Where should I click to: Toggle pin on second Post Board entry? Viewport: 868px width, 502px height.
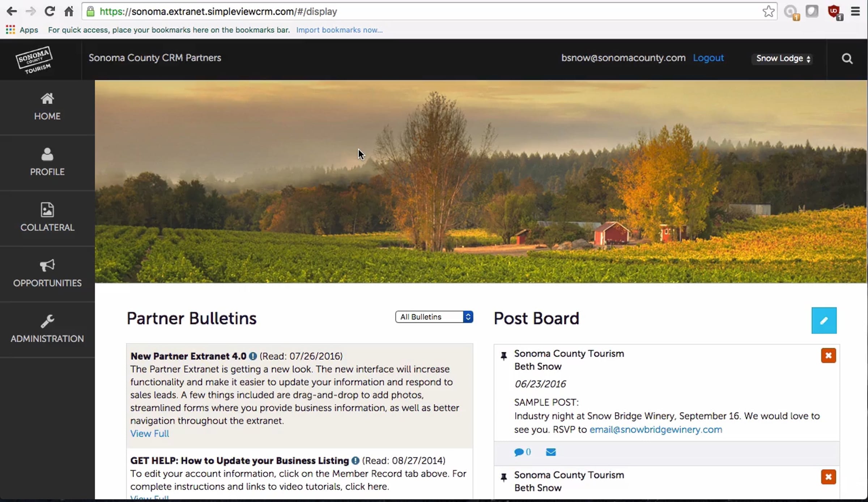tap(503, 477)
